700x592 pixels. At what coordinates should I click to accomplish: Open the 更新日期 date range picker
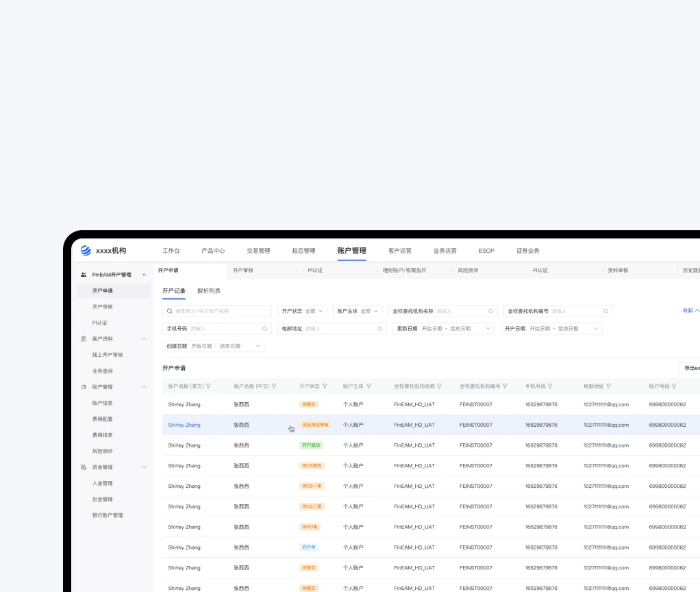coord(443,329)
